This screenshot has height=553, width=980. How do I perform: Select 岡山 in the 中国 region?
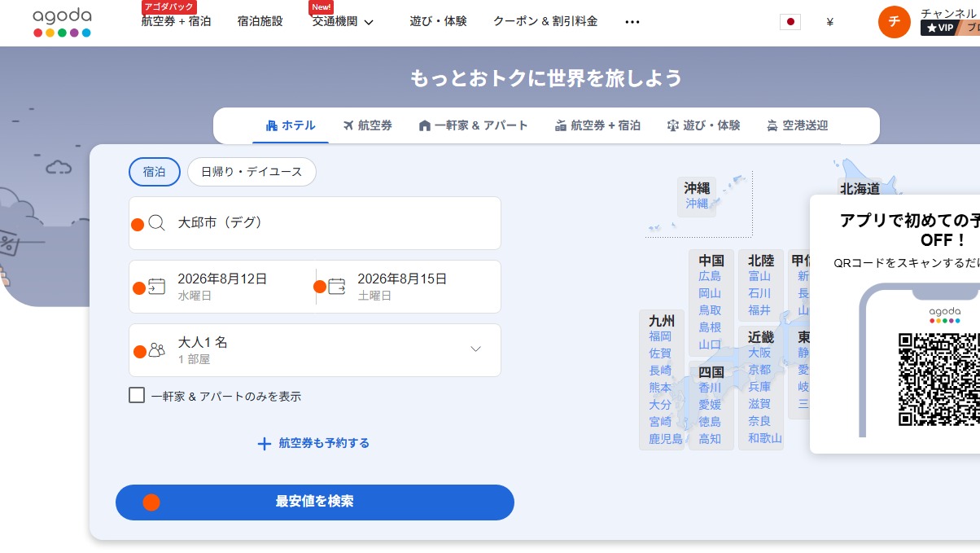[x=710, y=293]
